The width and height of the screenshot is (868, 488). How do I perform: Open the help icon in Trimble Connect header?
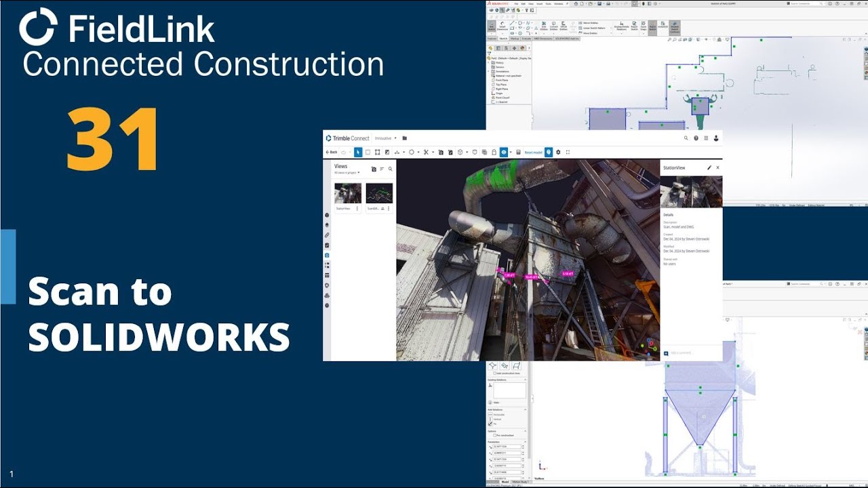pyautogui.click(x=696, y=138)
